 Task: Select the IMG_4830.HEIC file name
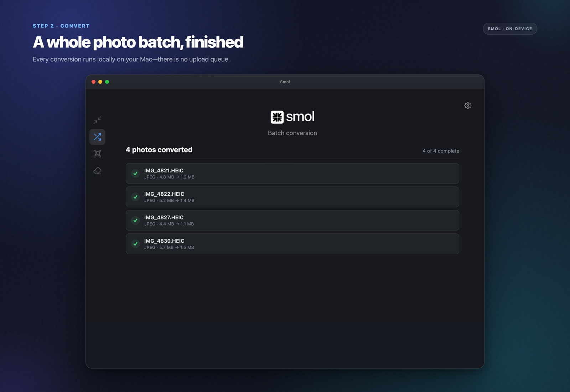(x=164, y=241)
